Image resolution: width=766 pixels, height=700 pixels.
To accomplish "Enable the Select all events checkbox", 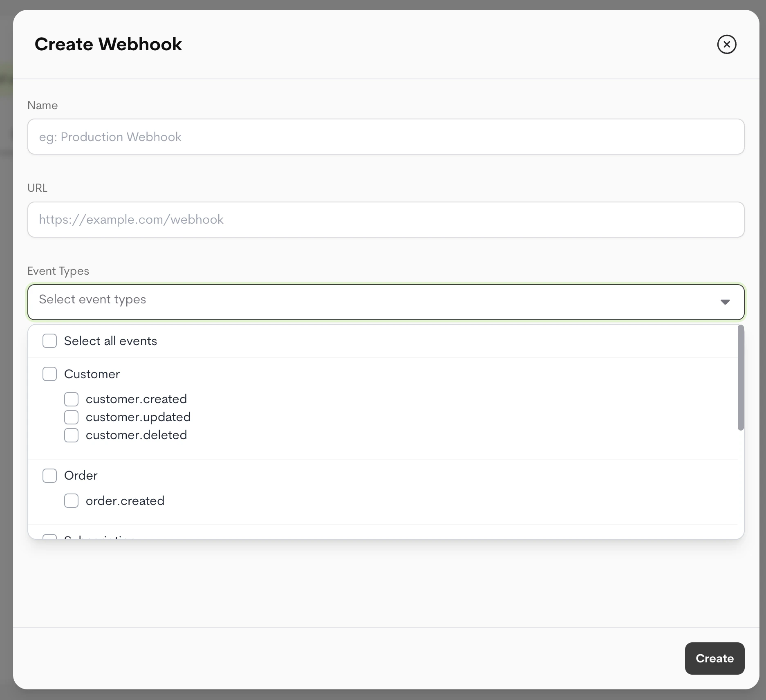I will click(x=49, y=341).
